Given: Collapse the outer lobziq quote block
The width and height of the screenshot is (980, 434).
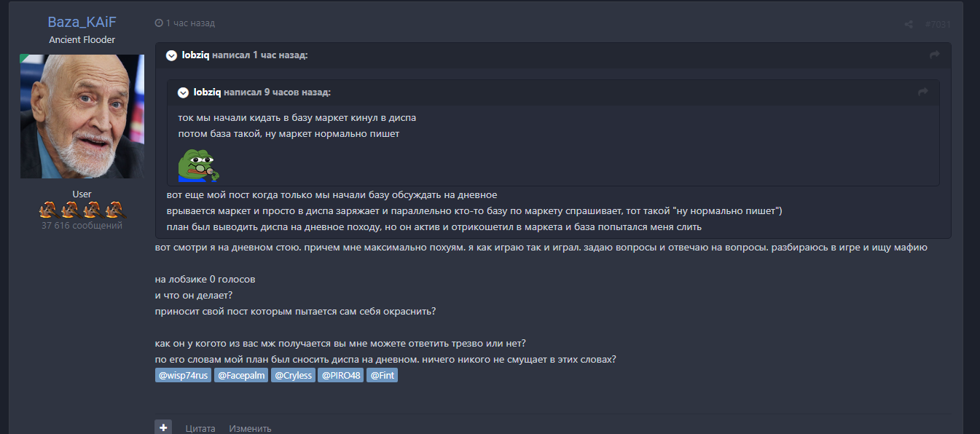Looking at the screenshot, I should point(172,55).
